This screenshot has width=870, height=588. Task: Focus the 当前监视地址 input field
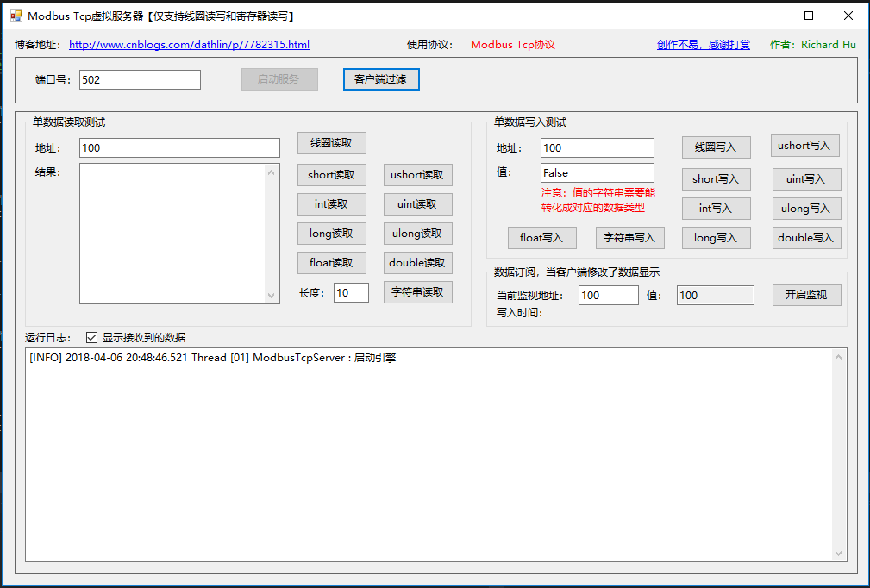tap(609, 295)
